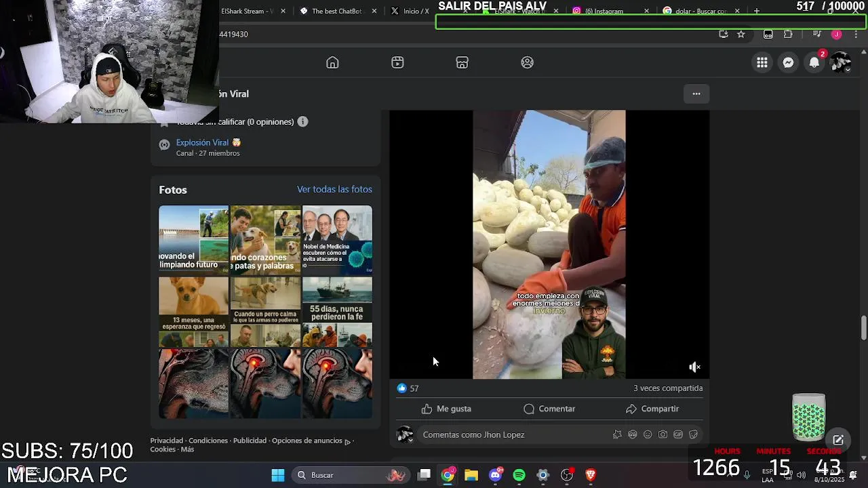Open the '13 meses, una esperanza' dog photo
Screen dimensions: 868x488
(193, 311)
